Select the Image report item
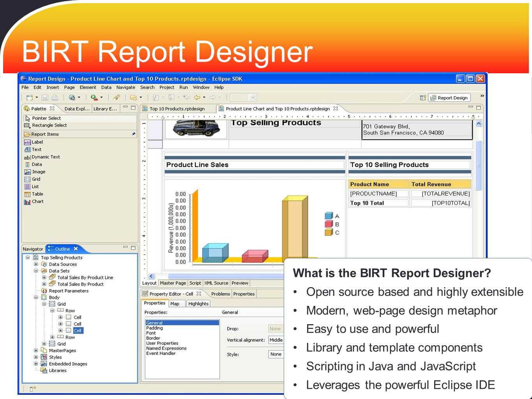Image resolution: width=532 pixels, height=399 pixels. pyautogui.click(x=35, y=172)
